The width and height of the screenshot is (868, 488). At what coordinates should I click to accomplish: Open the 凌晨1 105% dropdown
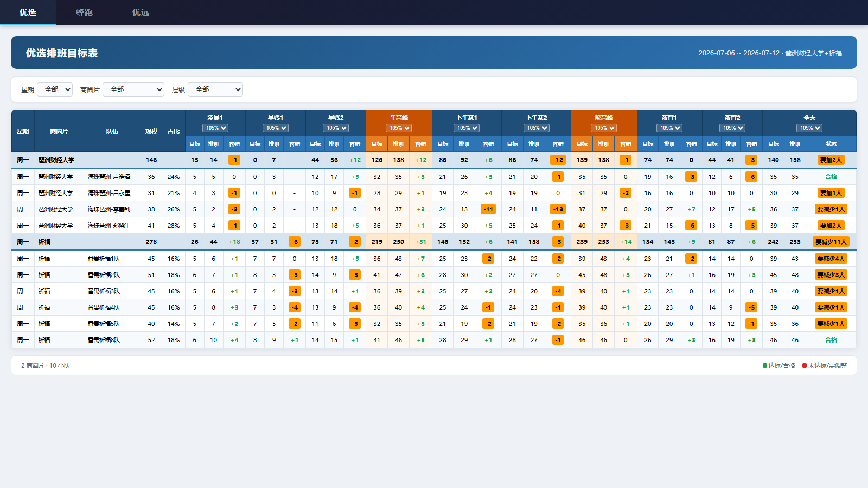tap(215, 128)
